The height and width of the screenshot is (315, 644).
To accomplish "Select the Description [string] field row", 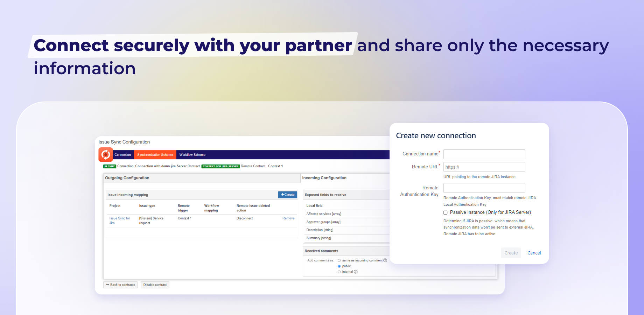I will pyautogui.click(x=347, y=230).
